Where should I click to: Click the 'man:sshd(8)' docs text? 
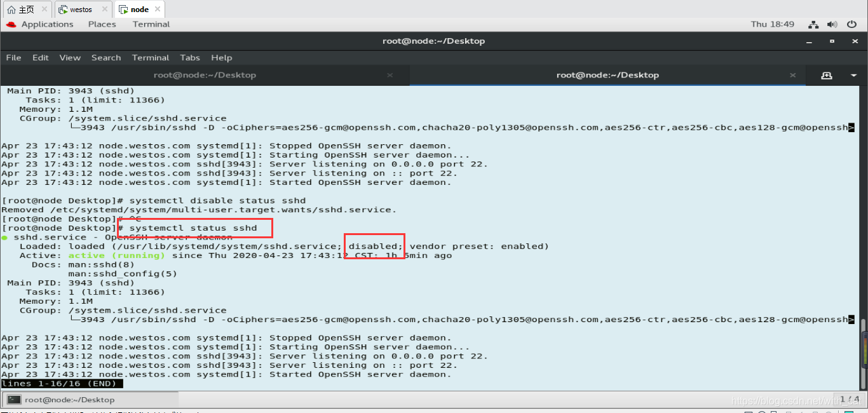tap(102, 265)
